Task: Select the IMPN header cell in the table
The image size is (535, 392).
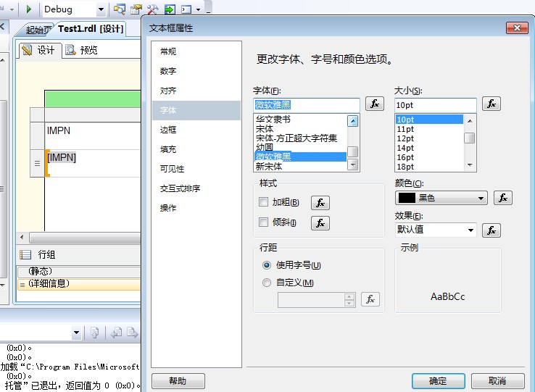Action: tap(93, 135)
